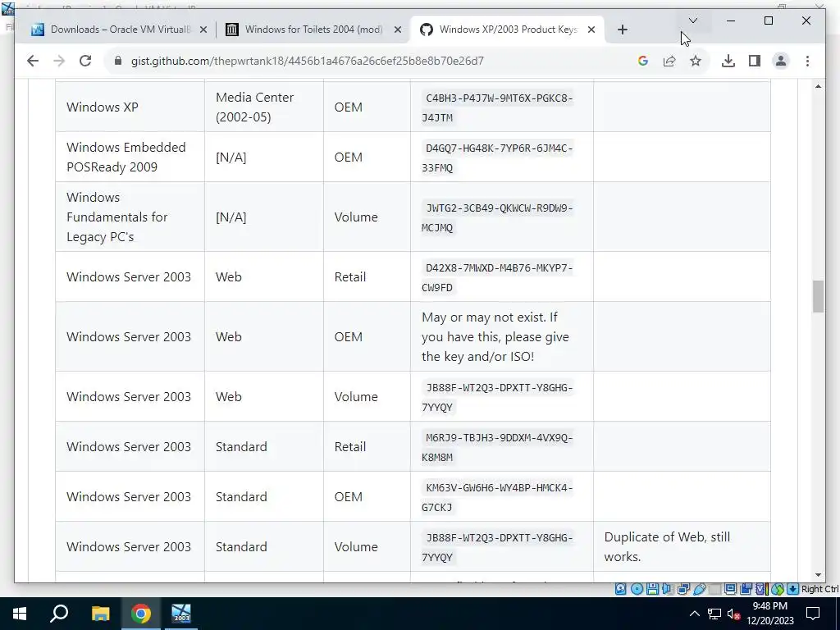Click the scrollbar down arrow
This screenshot has height=630, width=840.
[x=818, y=575]
